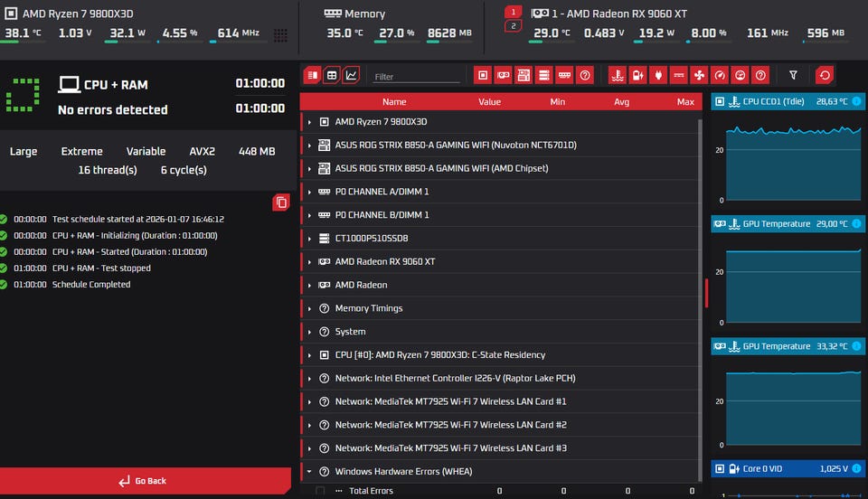This screenshot has width=868, height=499.
Task: Switch to the graph view mode
Action: pos(351,75)
